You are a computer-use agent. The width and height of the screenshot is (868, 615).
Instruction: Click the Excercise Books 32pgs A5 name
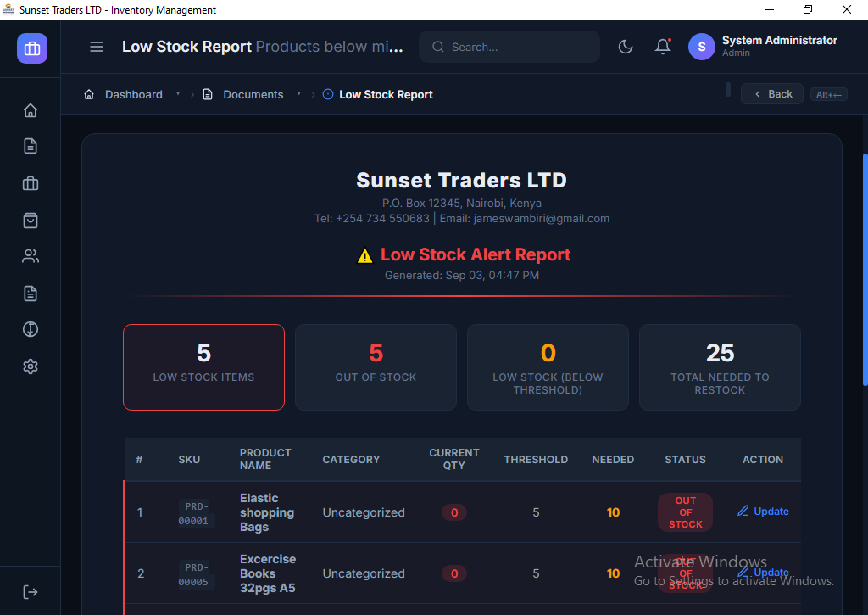click(x=268, y=573)
